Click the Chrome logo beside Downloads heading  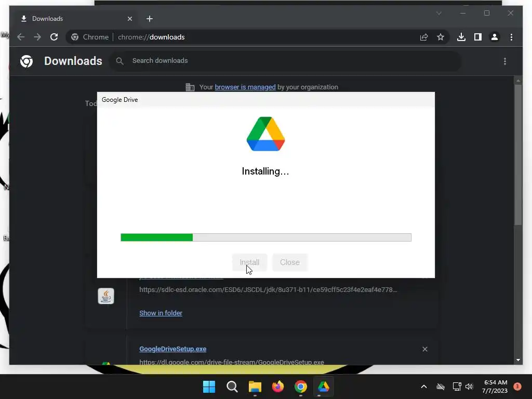coord(26,61)
